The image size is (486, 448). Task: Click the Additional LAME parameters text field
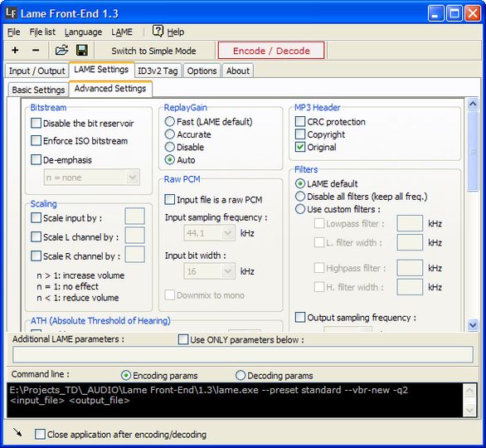(243, 354)
